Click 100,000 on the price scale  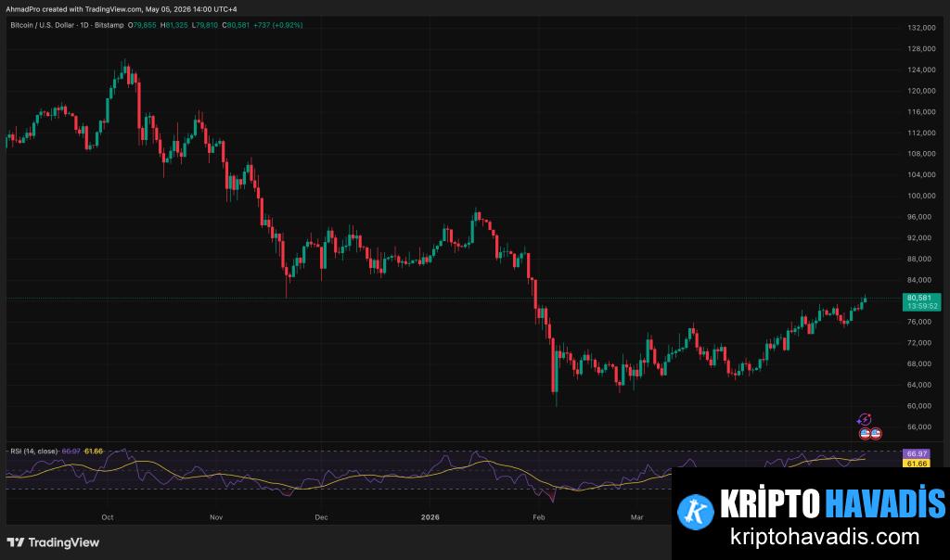click(x=921, y=197)
